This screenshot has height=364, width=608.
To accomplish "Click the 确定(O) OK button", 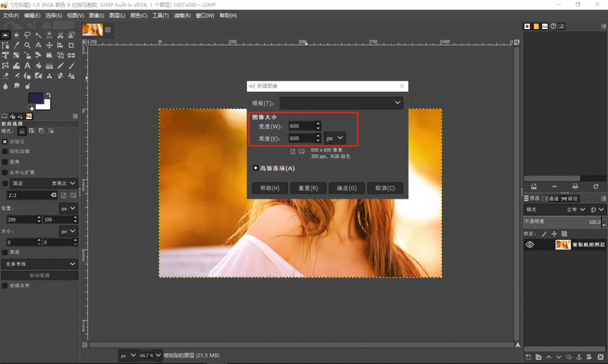I will [347, 188].
